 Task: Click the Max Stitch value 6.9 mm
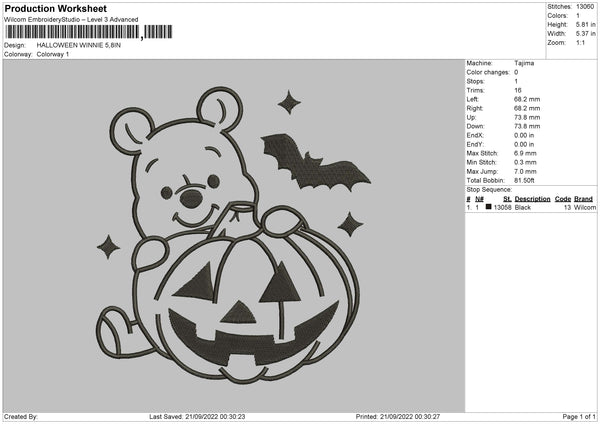tap(525, 153)
